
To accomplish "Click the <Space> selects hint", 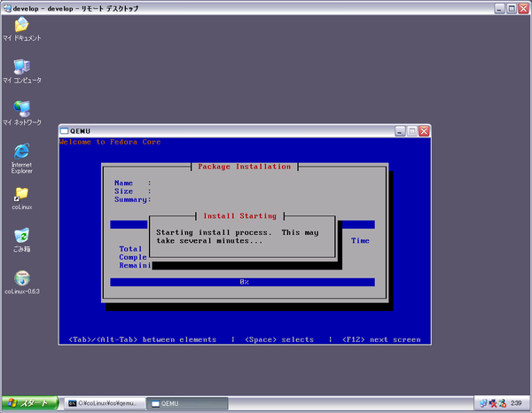I will 279,339.
